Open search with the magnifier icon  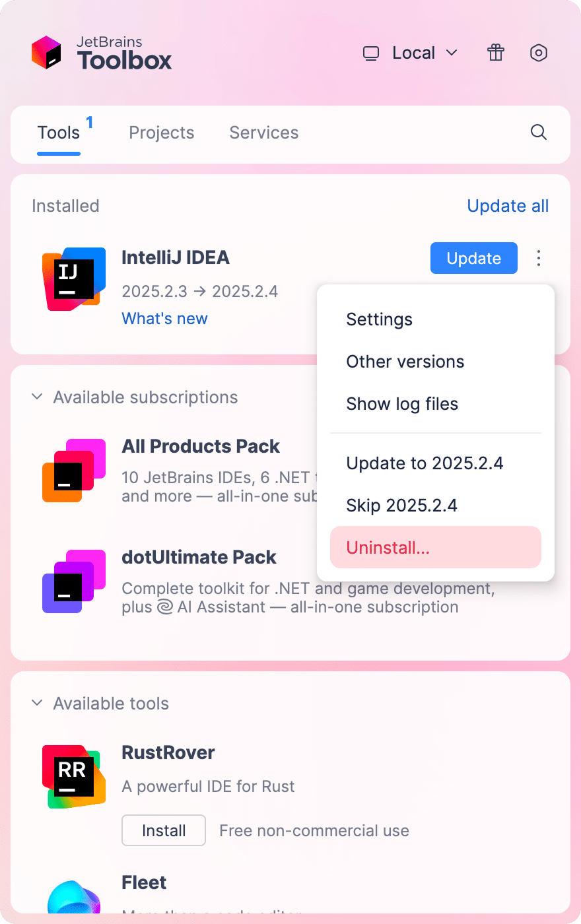coord(539,133)
